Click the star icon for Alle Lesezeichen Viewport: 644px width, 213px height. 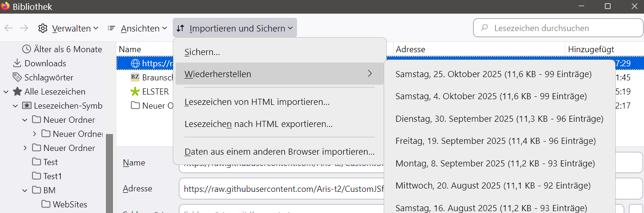click(17, 92)
